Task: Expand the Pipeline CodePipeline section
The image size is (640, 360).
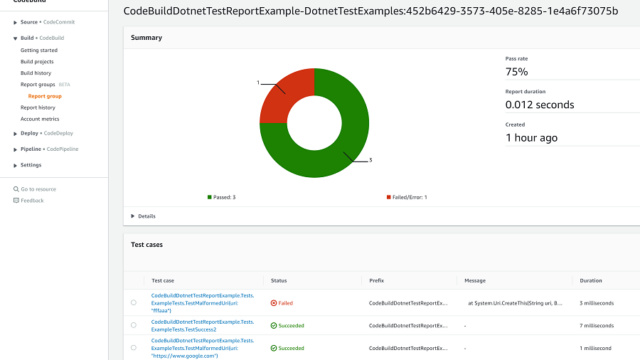Action: (15, 149)
